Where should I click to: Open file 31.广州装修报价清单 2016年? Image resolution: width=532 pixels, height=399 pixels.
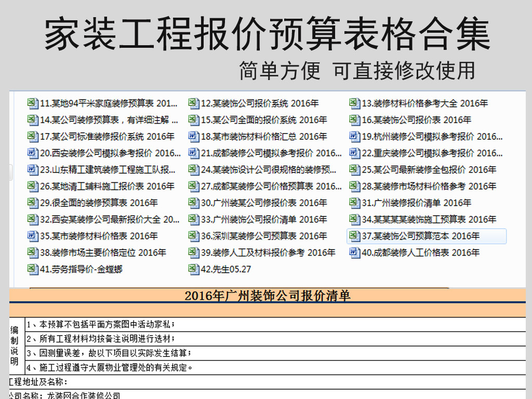(x=416, y=203)
